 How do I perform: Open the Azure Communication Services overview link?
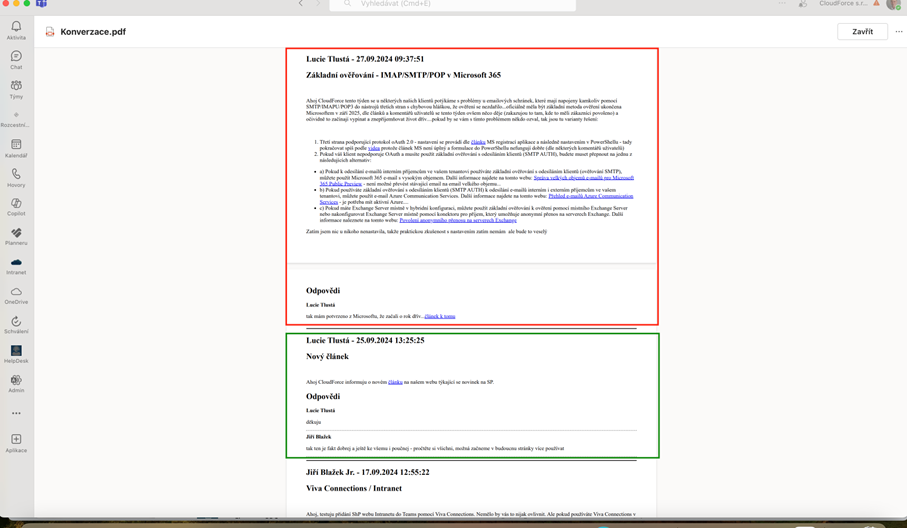click(x=591, y=196)
